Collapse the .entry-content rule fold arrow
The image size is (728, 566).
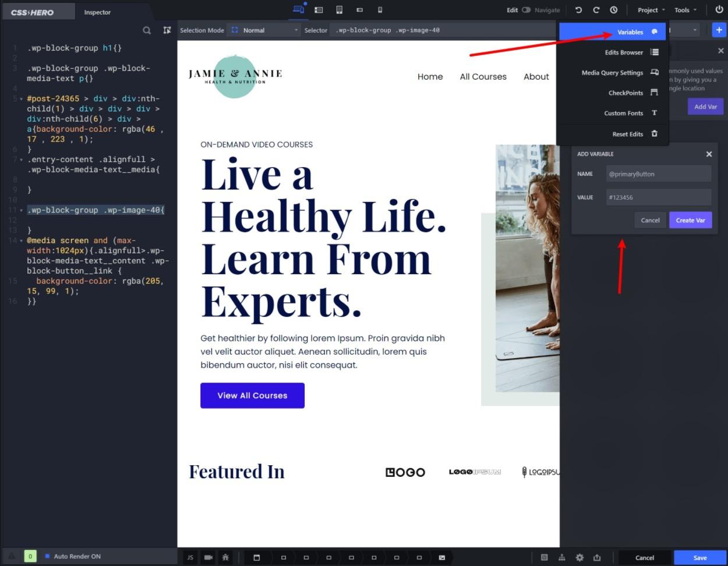point(22,160)
